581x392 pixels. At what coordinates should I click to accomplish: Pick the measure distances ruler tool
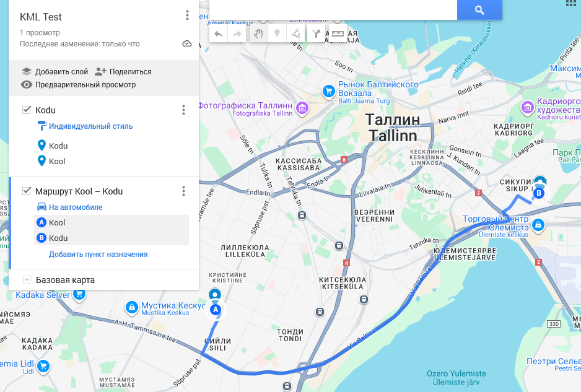click(338, 35)
